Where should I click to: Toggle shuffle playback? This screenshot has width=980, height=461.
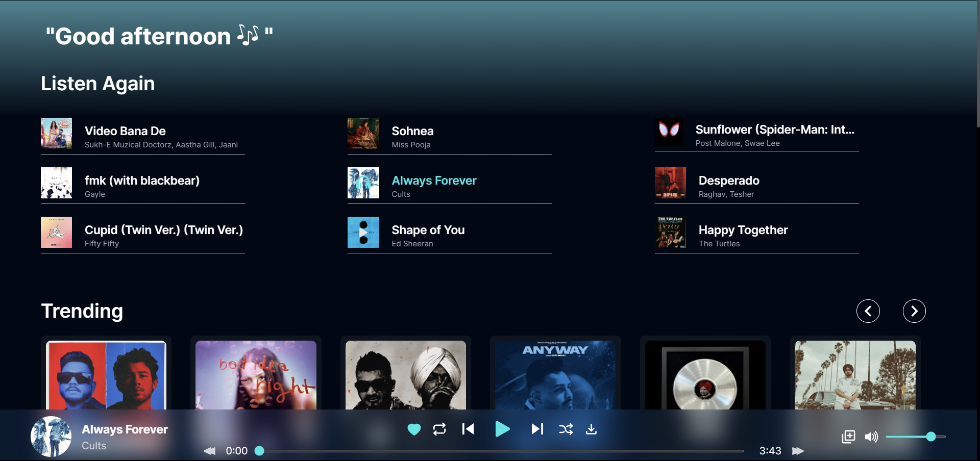(566, 429)
